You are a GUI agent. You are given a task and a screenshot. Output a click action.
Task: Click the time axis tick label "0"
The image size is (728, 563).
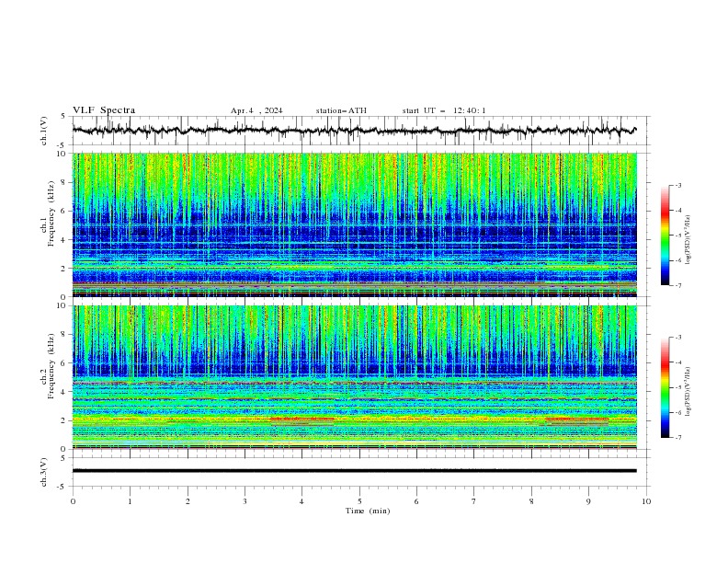[73, 501]
